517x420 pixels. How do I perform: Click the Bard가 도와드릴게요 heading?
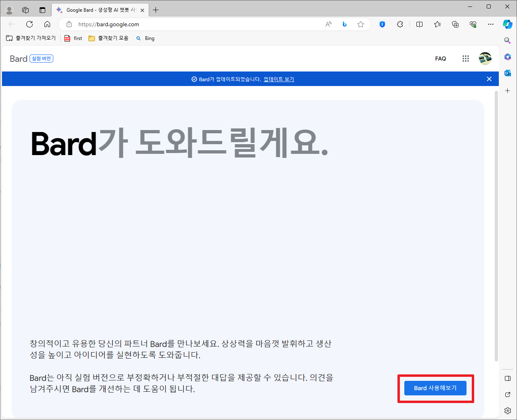point(179,143)
